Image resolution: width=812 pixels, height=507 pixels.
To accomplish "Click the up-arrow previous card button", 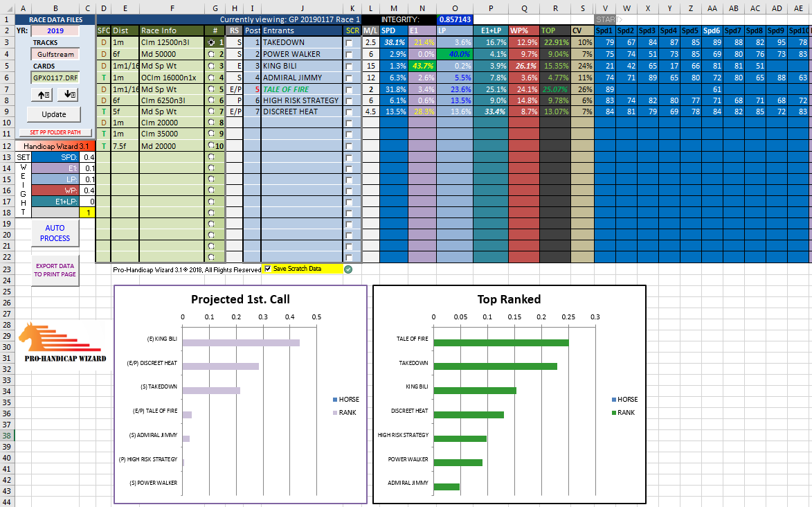I will 43,94.
